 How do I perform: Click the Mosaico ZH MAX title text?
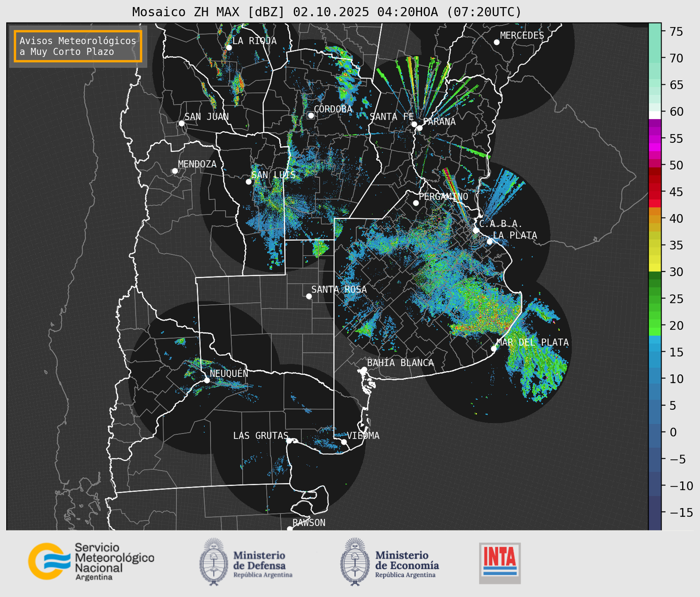(x=326, y=12)
